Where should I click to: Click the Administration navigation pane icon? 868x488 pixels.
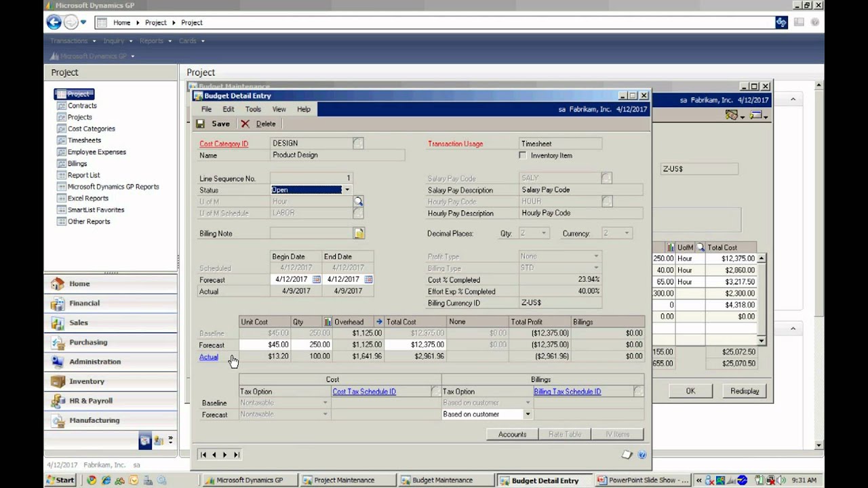click(58, 362)
